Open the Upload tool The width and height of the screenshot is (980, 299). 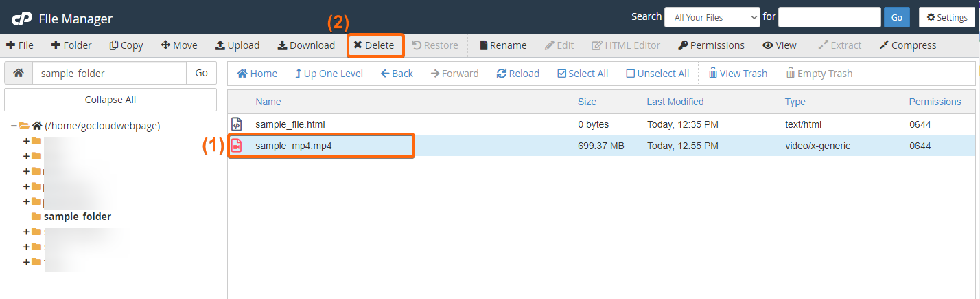click(237, 45)
